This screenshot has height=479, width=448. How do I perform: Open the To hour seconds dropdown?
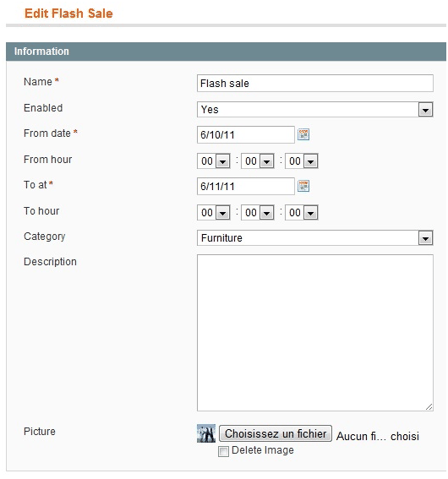(302, 213)
